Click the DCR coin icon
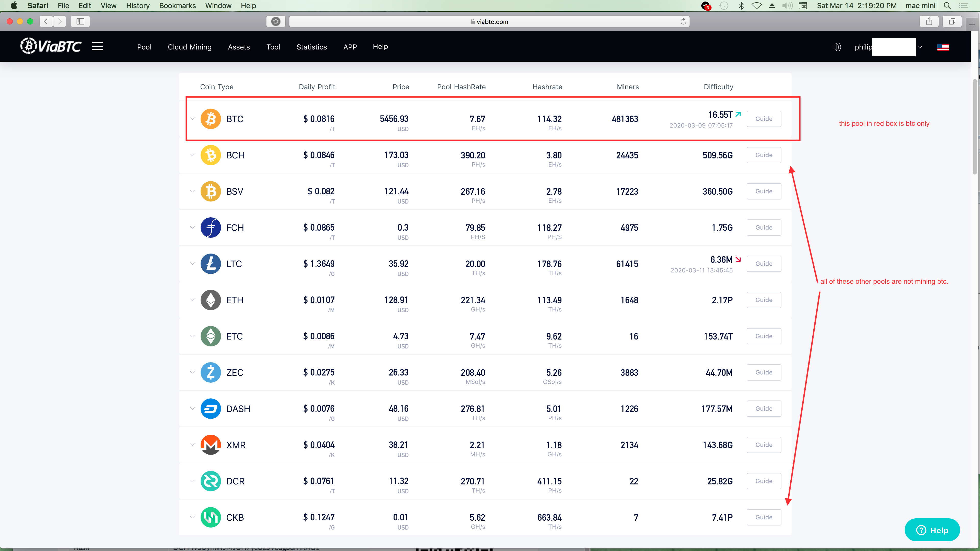 coord(210,481)
